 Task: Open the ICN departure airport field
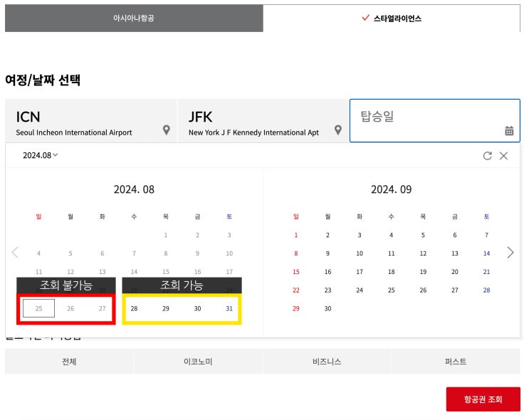[x=90, y=121]
